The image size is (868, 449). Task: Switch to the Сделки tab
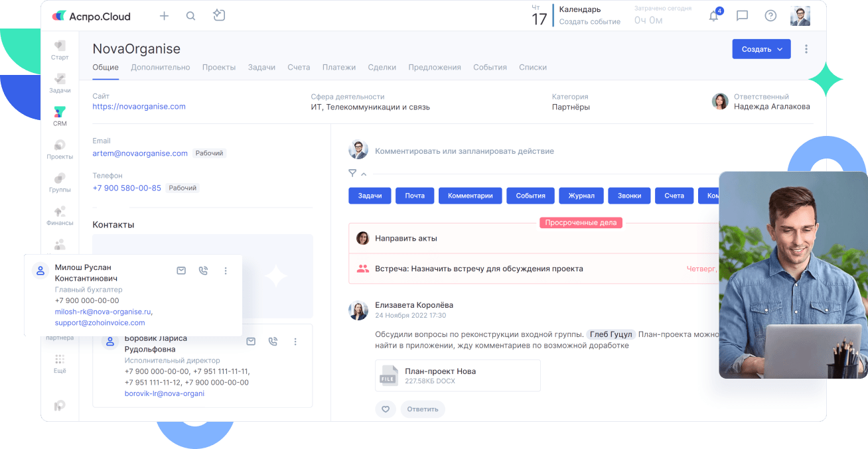tap(382, 67)
